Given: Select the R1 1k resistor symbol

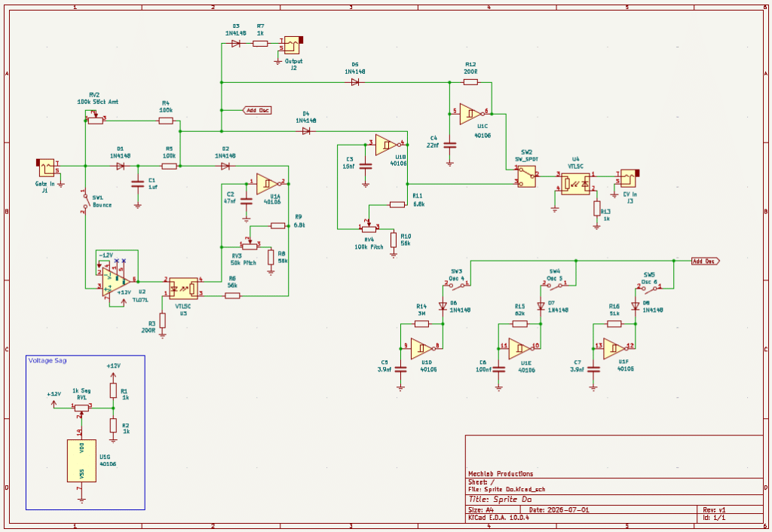Looking at the screenshot, I should click(113, 391).
